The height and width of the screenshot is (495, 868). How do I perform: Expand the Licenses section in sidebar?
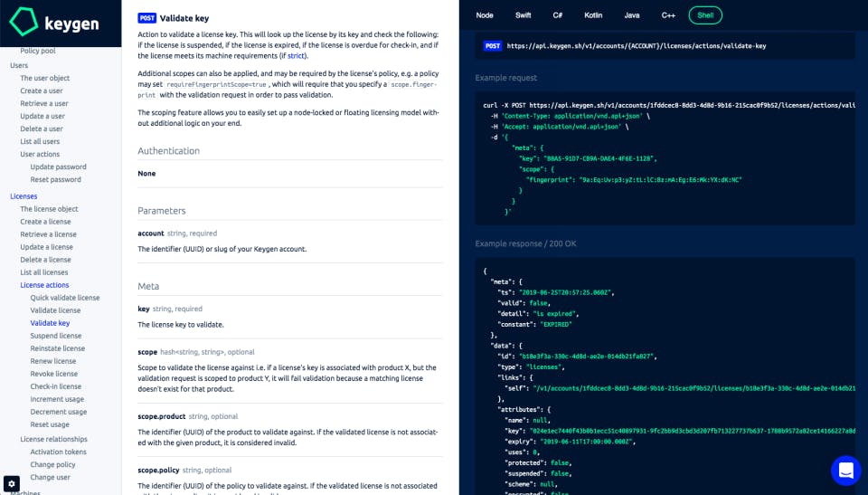point(24,196)
